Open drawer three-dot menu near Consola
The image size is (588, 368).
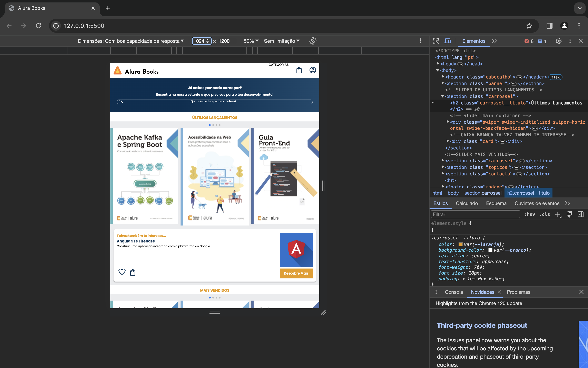(x=436, y=292)
